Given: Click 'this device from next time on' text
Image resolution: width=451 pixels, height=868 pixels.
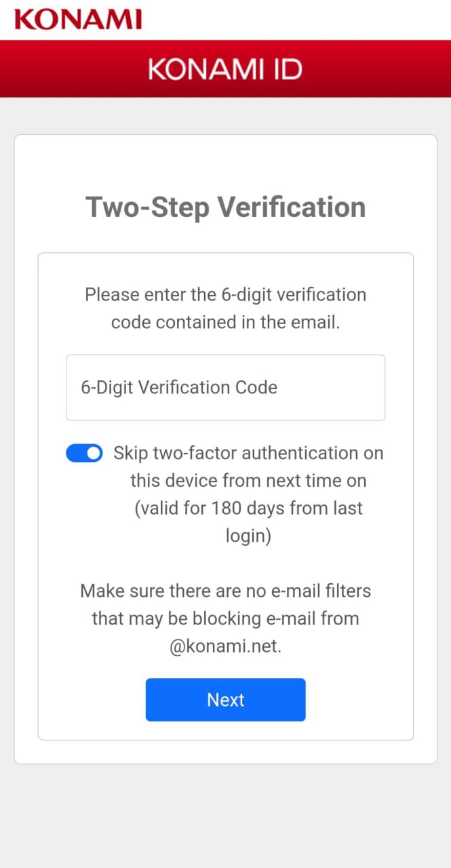Looking at the screenshot, I should [248, 481].
